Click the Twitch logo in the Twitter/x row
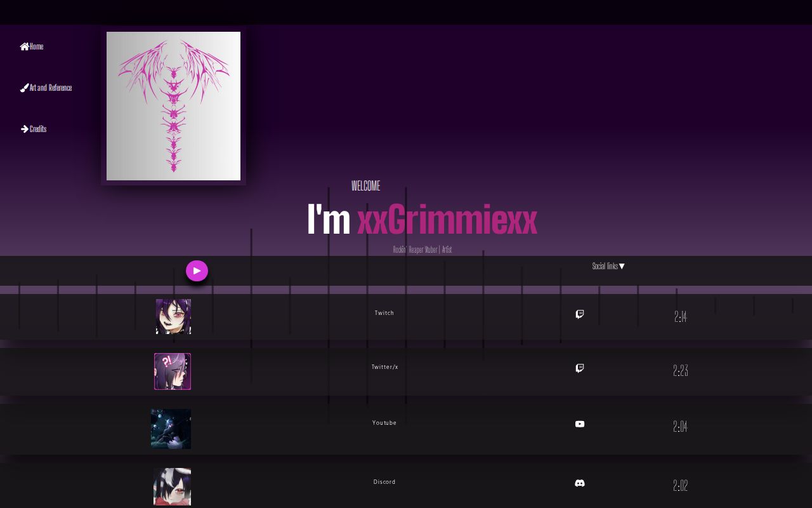This screenshot has width=812, height=508. click(x=580, y=368)
